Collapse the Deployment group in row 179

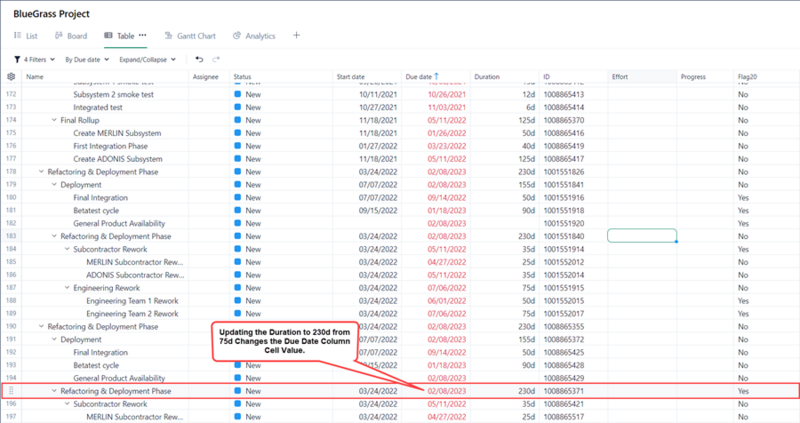coord(54,185)
